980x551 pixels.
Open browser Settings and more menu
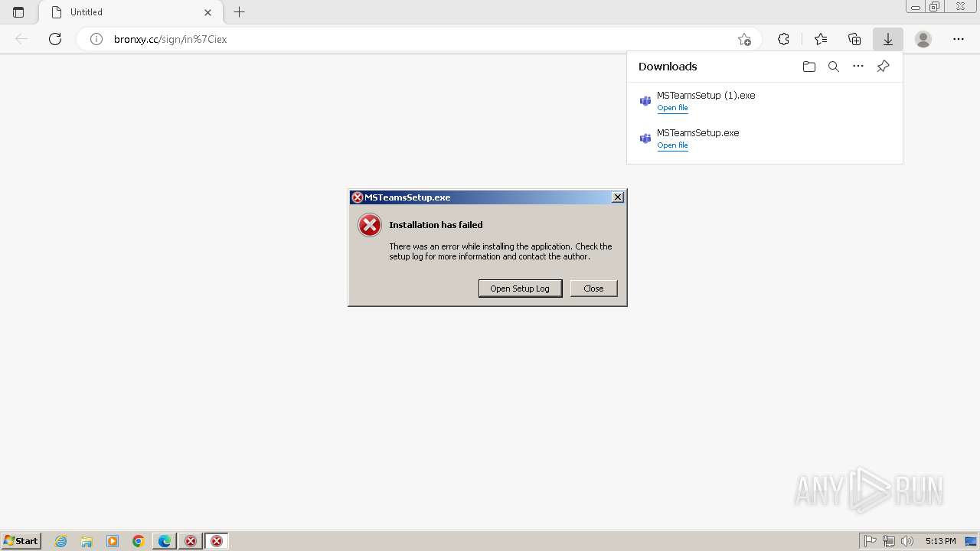(959, 39)
